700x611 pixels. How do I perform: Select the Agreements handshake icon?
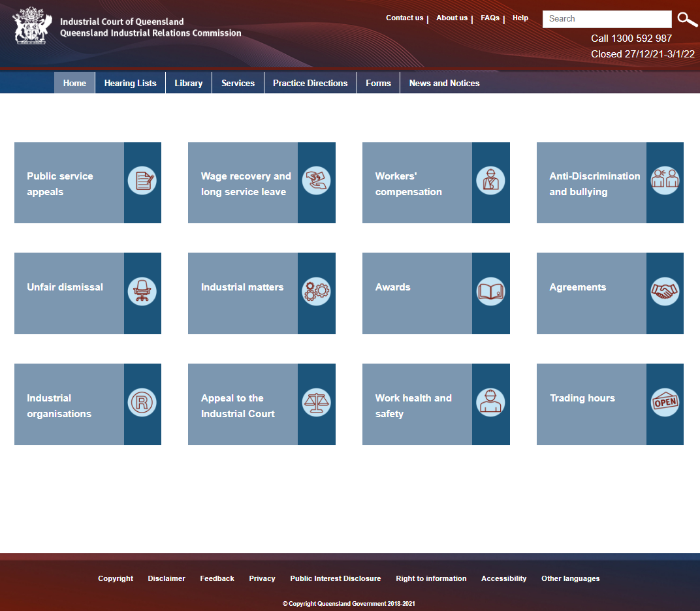click(x=665, y=291)
